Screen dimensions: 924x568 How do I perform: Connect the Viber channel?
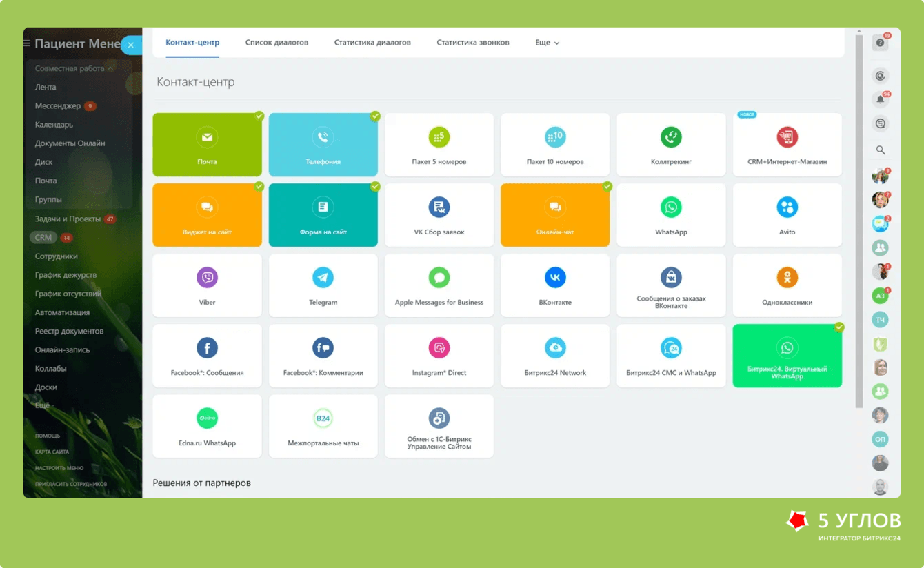click(207, 285)
